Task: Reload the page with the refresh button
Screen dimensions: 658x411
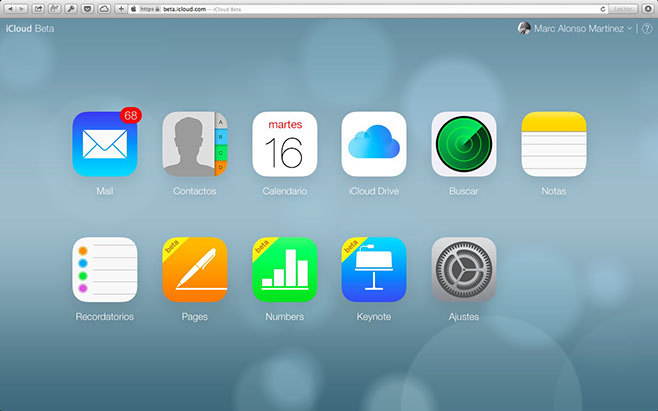Action: coord(602,8)
